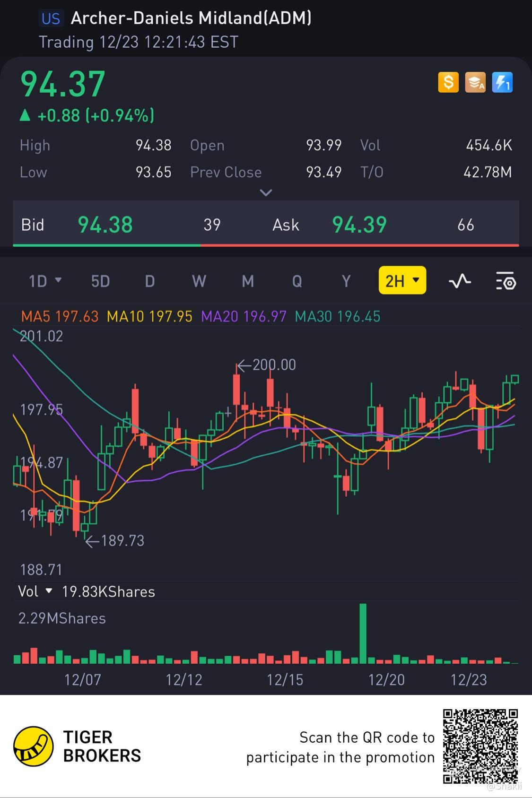Screen dimensions: 532x798
Task: Expand quote details chevron below Prev Close
Action: (x=266, y=192)
